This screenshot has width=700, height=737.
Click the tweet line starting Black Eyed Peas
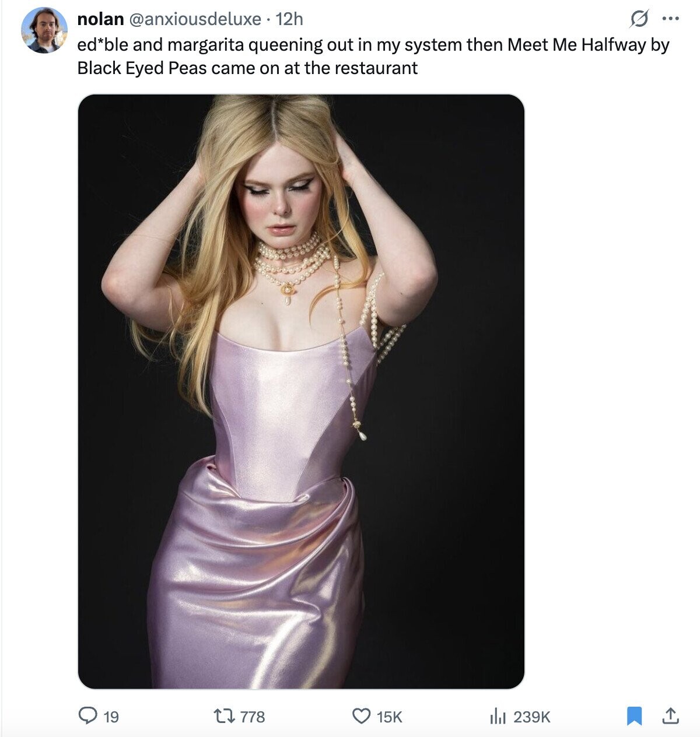(x=247, y=68)
